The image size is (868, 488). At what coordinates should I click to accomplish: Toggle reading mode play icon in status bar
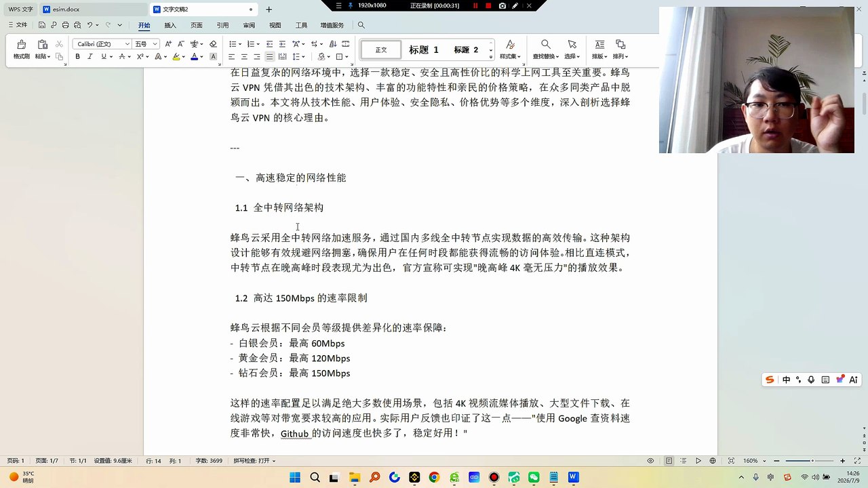pos(698,461)
